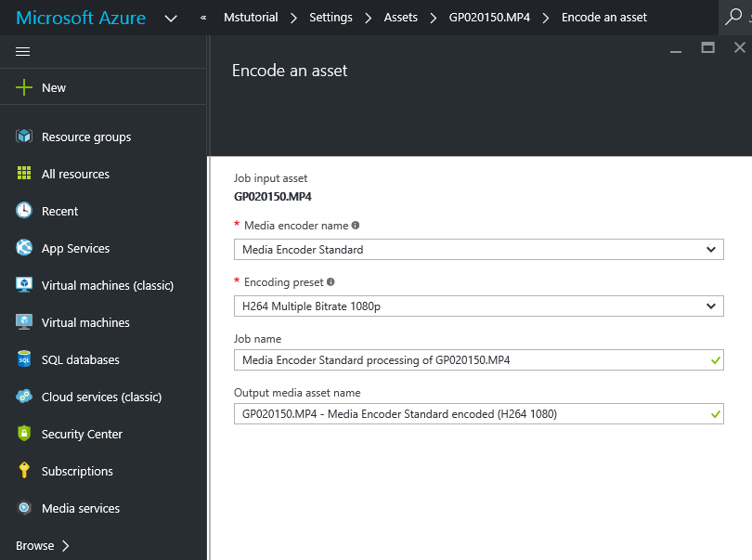
Task: Click the Cloud services (classic) icon
Action: pyautogui.click(x=24, y=397)
